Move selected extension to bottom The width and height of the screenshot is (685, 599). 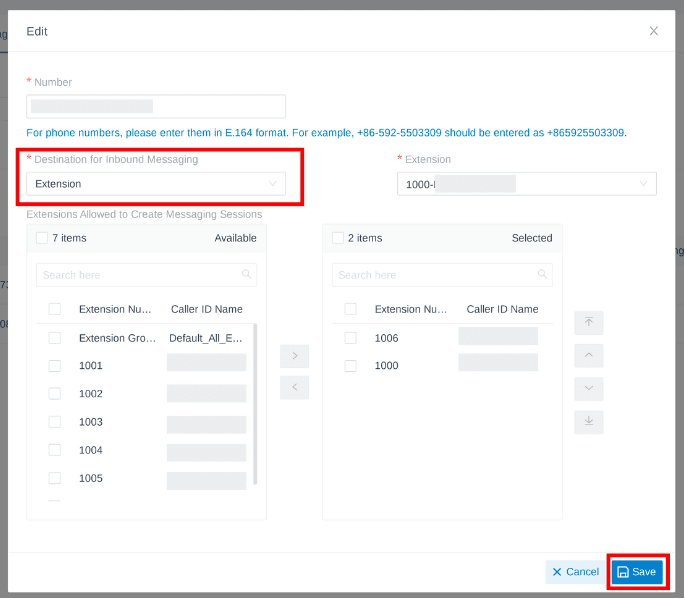click(588, 422)
